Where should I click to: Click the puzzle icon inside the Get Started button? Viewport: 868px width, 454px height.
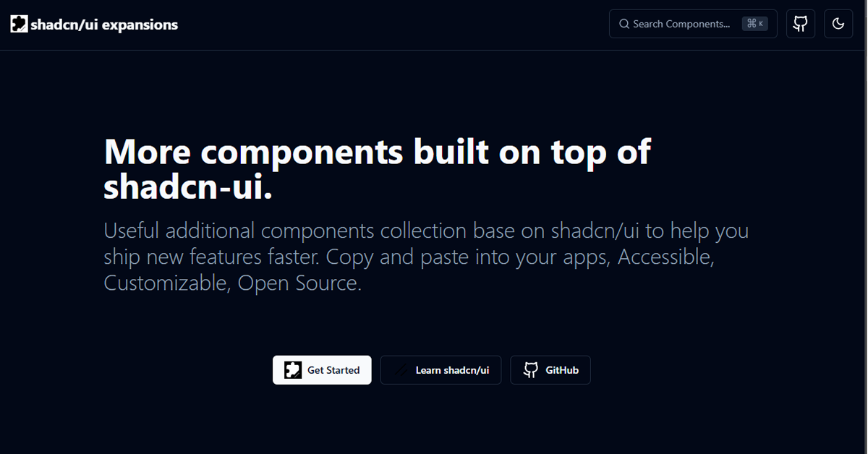pos(292,369)
